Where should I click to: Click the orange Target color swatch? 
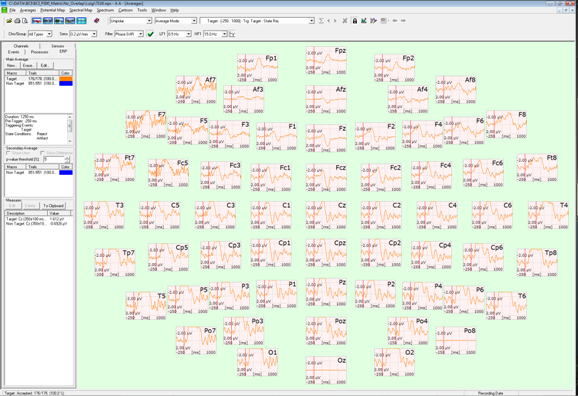coord(66,79)
